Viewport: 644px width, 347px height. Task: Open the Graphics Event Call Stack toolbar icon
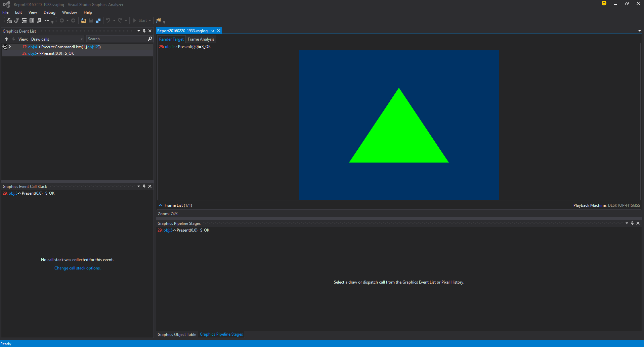tap(24, 20)
